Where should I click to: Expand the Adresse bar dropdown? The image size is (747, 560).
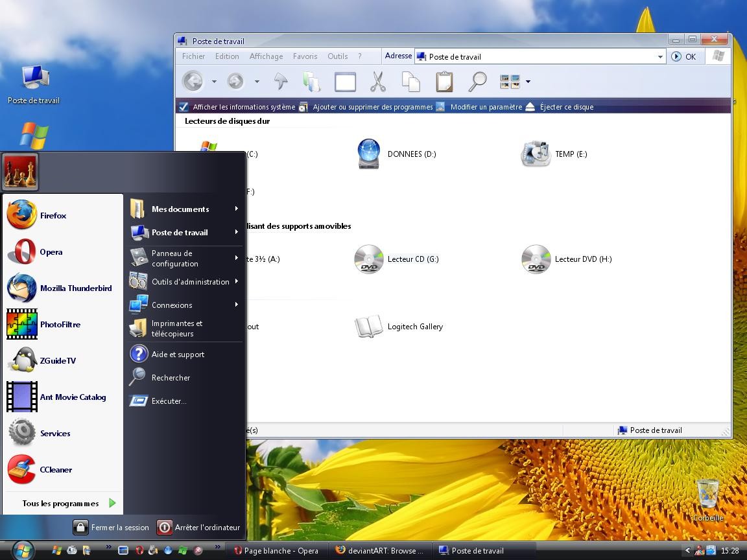tap(660, 57)
